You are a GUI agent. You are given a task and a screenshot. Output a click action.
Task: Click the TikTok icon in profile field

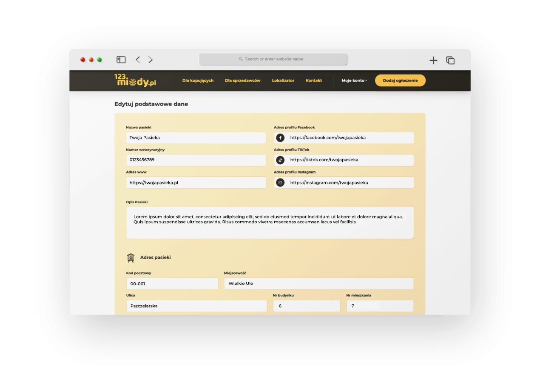[280, 160]
